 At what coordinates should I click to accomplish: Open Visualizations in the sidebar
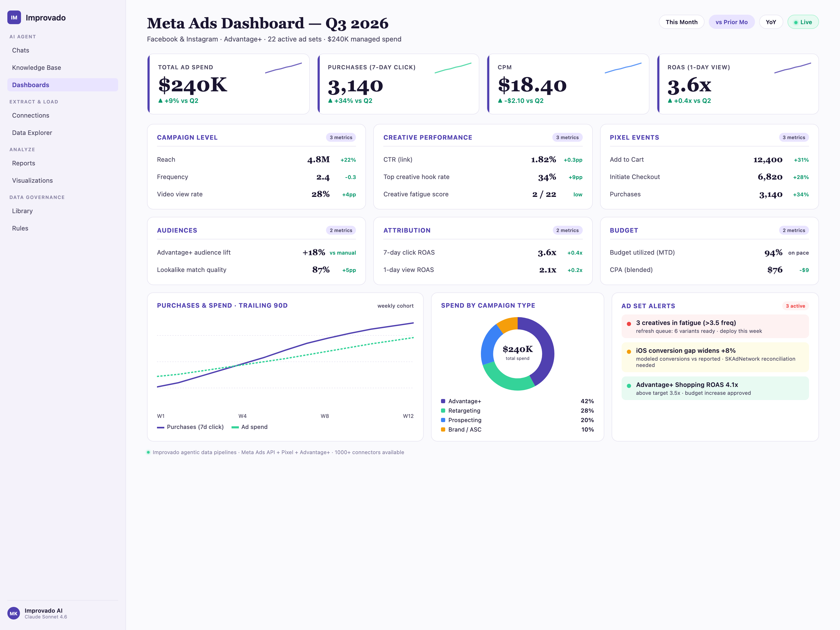tap(63, 180)
